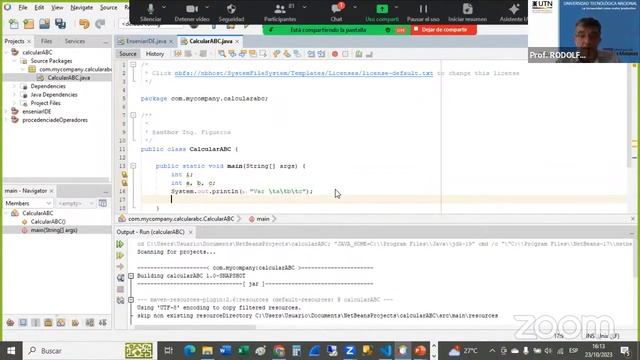Click the Redo arrow icon

tap(100, 24)
